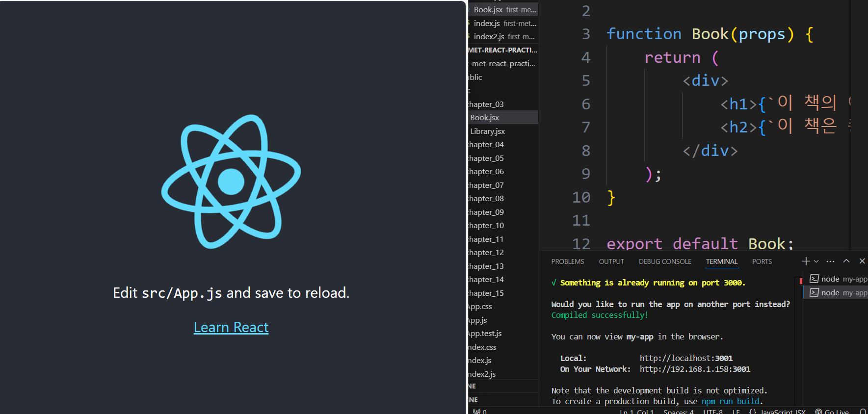
Task: Open the launch profile dropdown beside plus
Action: coord(816,261)
